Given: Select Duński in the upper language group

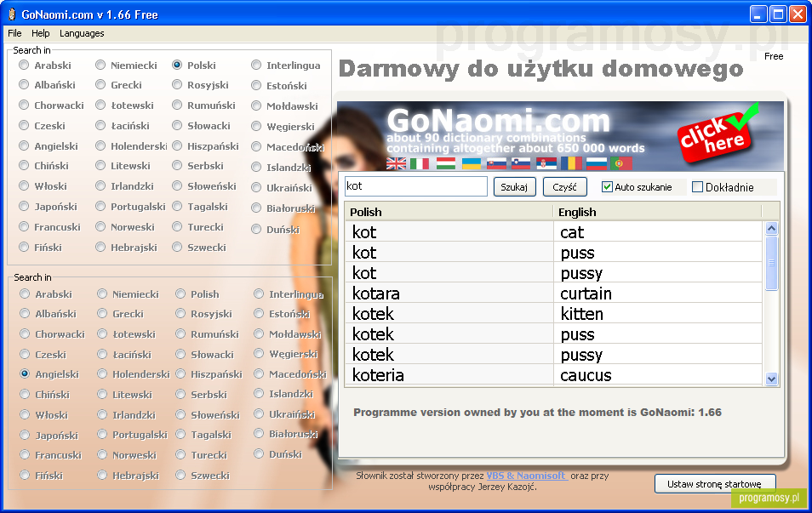Looking at the screenshot, I should pos(256,230).
